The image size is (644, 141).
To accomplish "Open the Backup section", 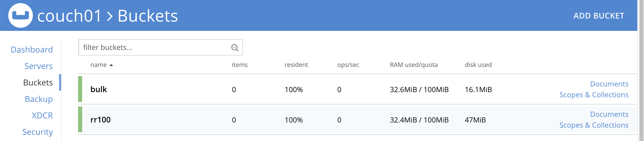I will coord(39,99).
